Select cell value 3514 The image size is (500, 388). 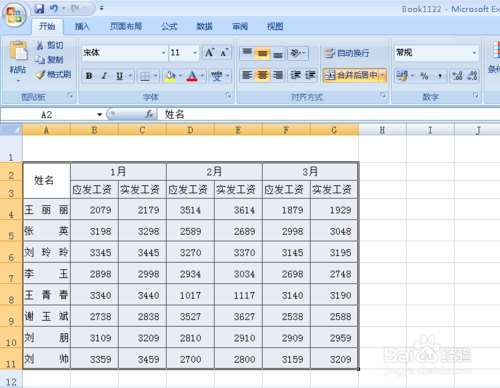click(x=190, y=210)
